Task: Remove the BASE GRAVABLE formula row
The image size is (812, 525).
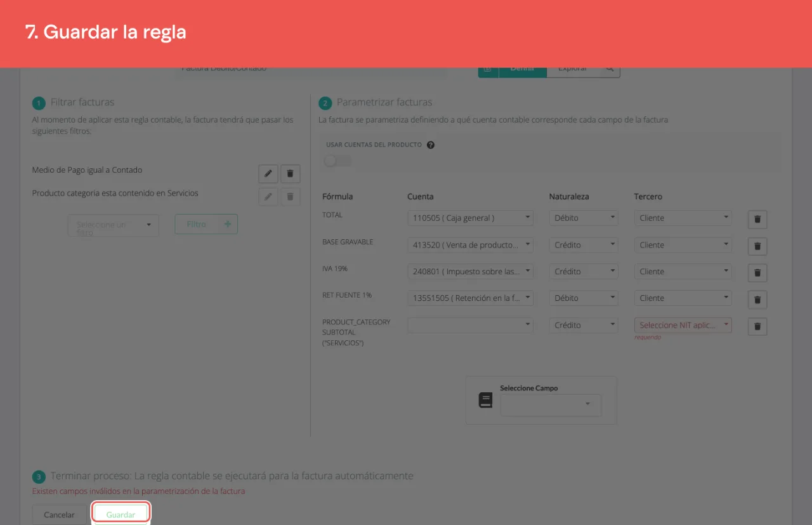Action: pyautogui.click(x=757, y=246)
